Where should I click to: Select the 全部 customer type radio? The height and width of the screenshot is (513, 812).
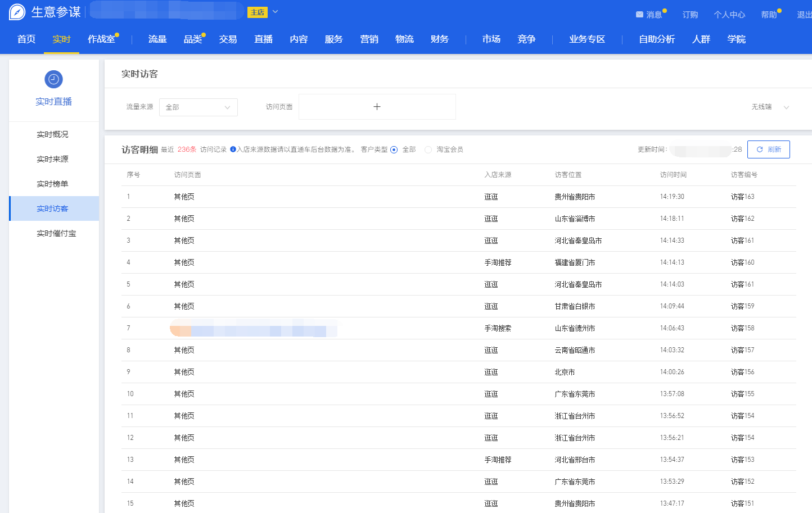[394, 149]
